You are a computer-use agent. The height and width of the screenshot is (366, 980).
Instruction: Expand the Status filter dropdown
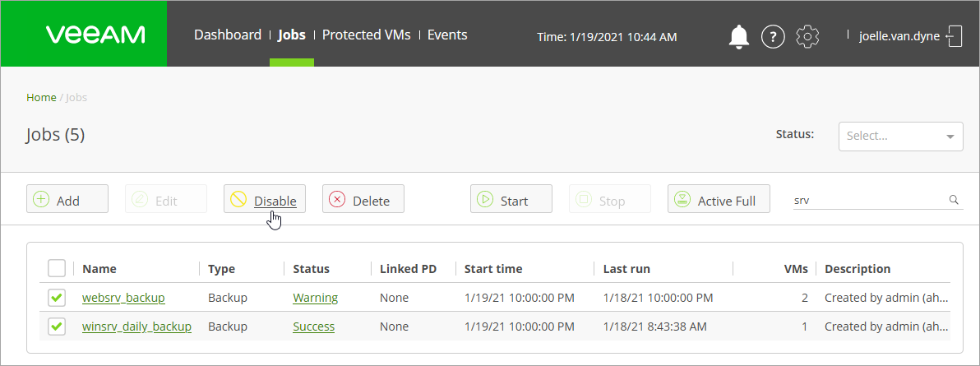point(900,137)
